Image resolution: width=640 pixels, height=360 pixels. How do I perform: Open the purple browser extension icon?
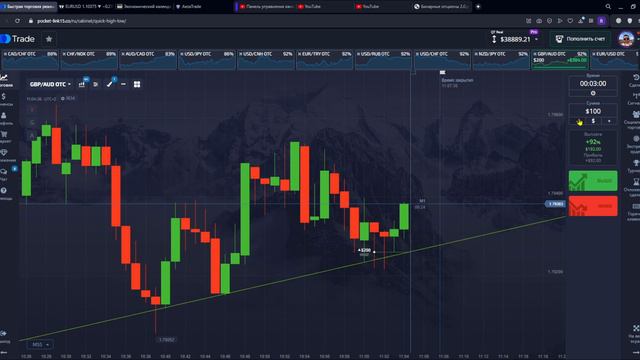[x=601, y=21]
